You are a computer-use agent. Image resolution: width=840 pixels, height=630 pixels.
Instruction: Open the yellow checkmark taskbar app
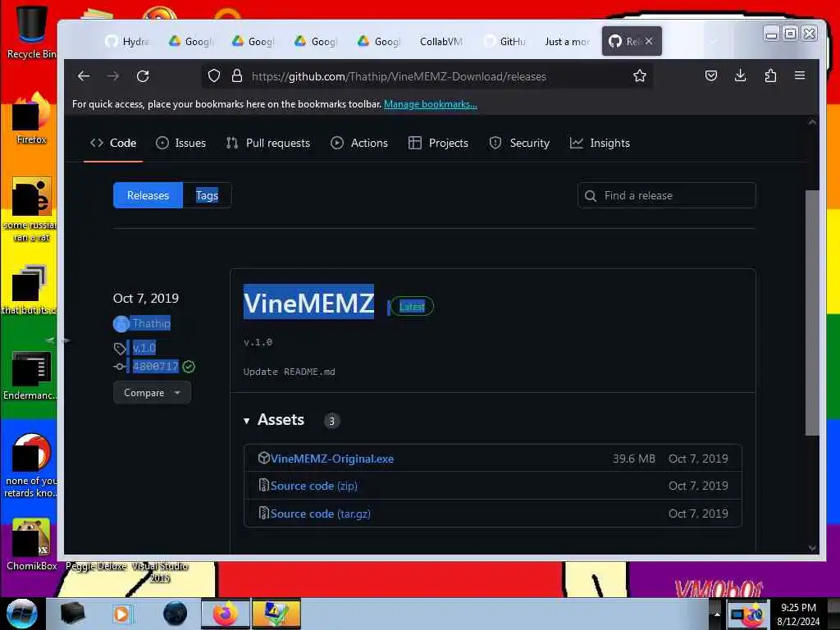pyautogui.click(x=276, y=614)
